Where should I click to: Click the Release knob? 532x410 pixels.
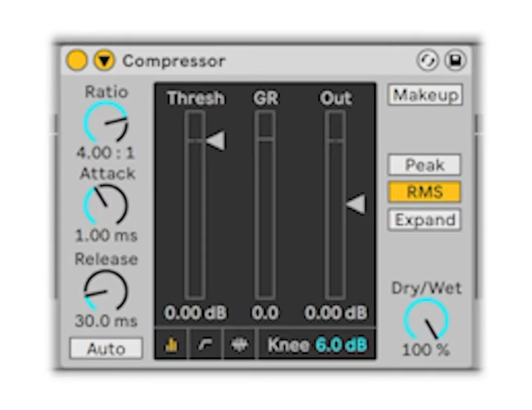coord(105,290)
